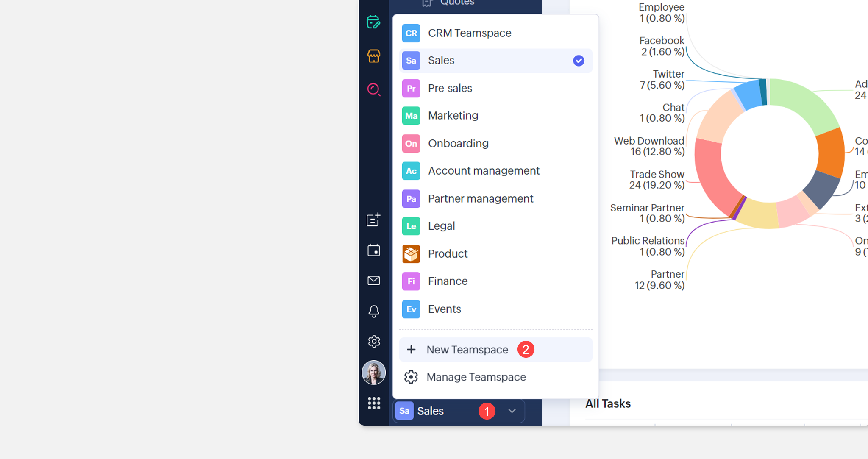Screen dimensions: 868x459
Task: Choose the Product teamspace
Action: pyautogui.click(x=448, y=254)
